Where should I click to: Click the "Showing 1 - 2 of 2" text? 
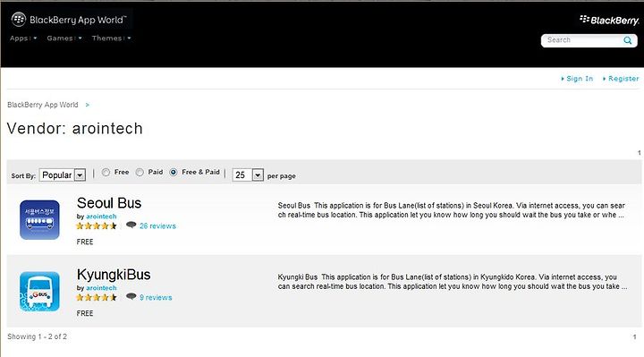(x=37, y=336)
